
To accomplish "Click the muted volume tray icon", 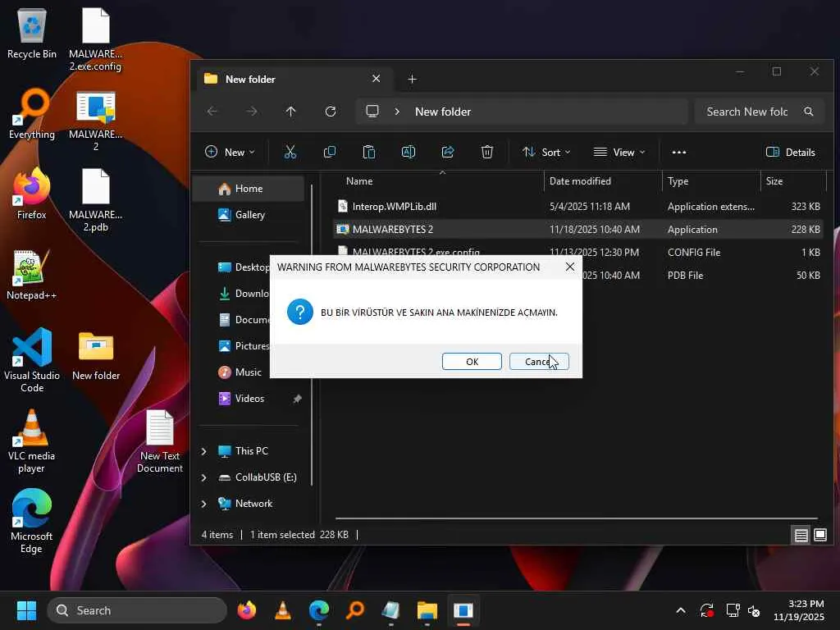I will [x=754, y=610].
